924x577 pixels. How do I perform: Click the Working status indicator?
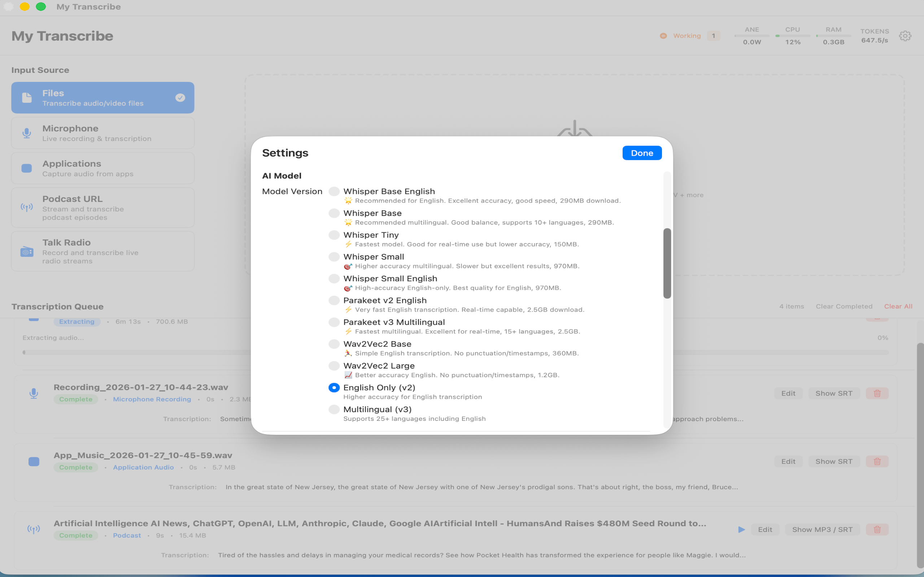[687, 35]
